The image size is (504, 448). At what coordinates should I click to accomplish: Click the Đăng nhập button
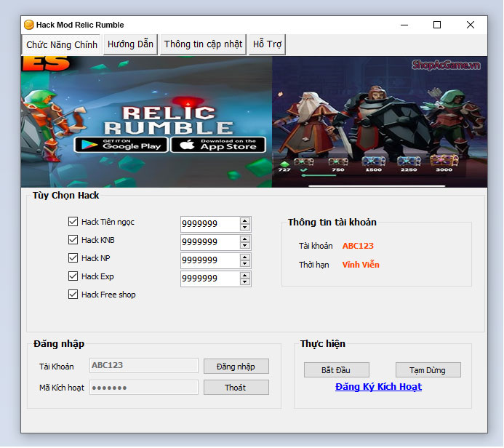point(236,367)
